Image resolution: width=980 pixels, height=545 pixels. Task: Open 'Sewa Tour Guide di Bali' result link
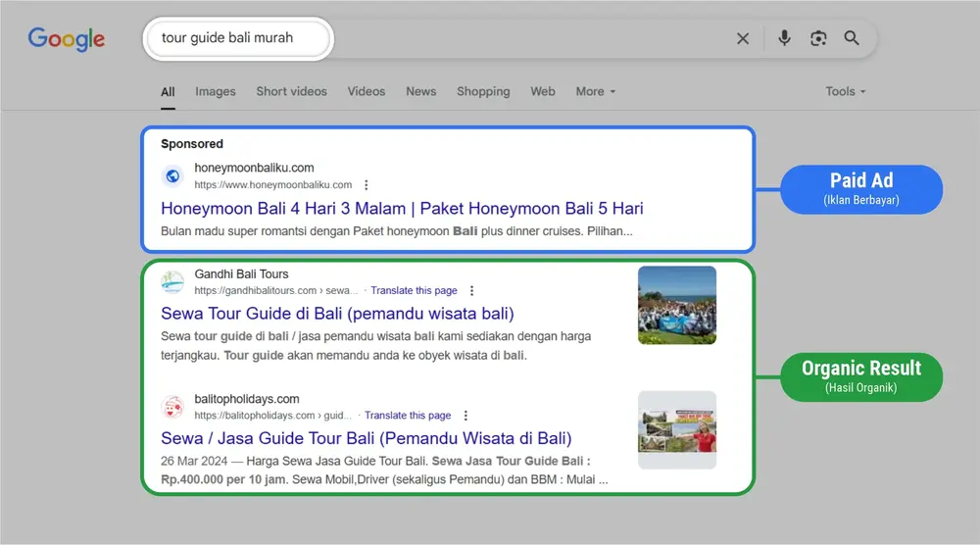[x=337, y=314]
